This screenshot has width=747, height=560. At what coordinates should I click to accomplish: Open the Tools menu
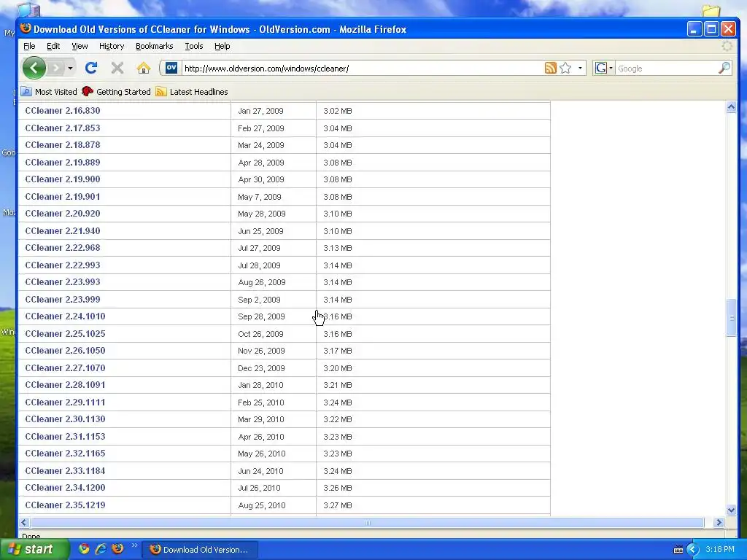[x=194, y=46]
